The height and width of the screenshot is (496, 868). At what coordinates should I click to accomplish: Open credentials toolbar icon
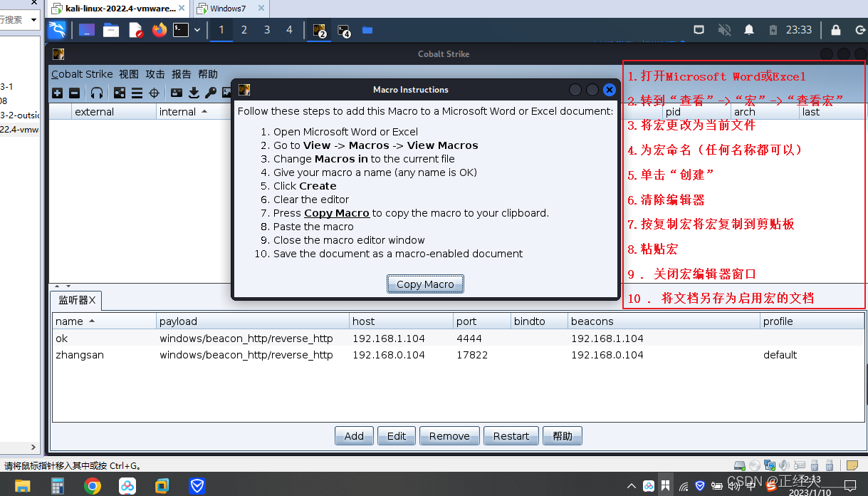pos(177,93)
